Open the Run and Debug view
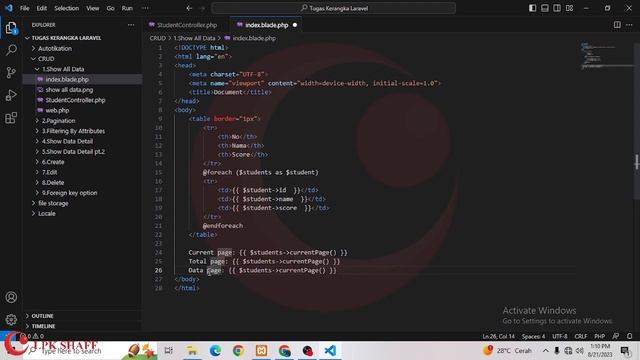 11,95
